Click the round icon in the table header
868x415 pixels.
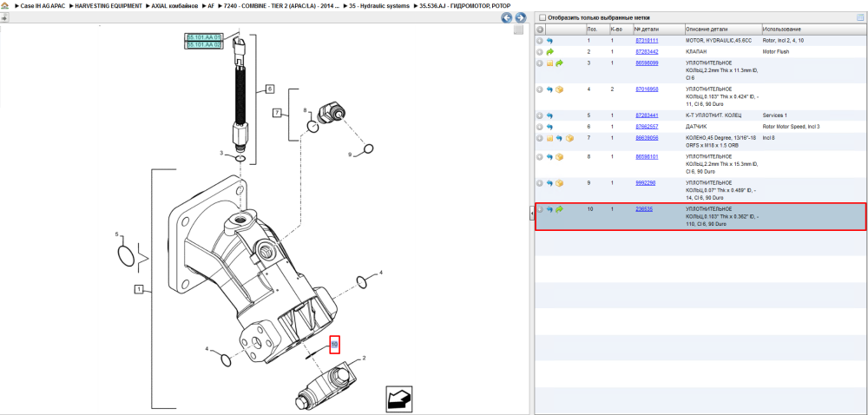tap(540, 29)
